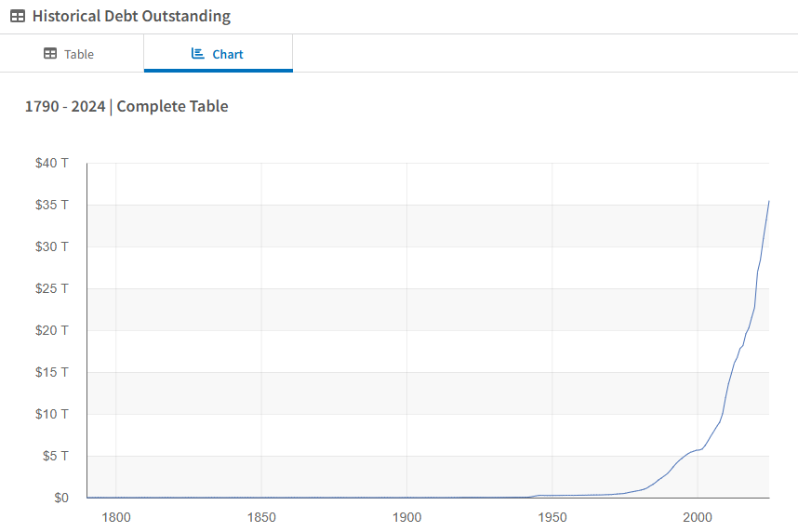Click the 1850 x-axis label
This screenshot has width=798, height=532.
pos(261,517)
